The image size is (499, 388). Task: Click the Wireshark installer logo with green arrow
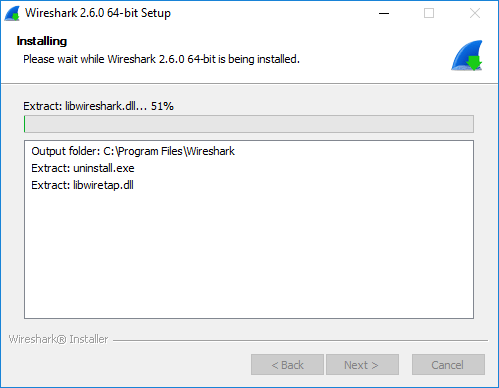point(467,55)
